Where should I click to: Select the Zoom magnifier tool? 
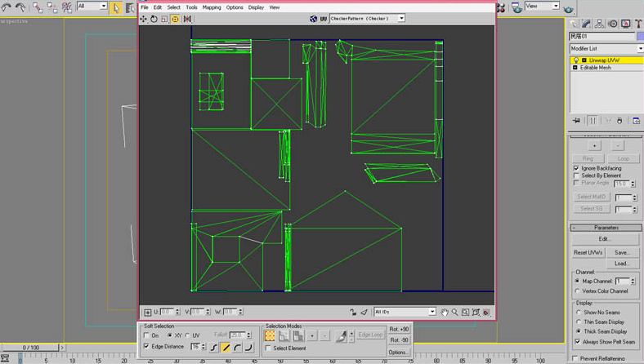point(454,313)
